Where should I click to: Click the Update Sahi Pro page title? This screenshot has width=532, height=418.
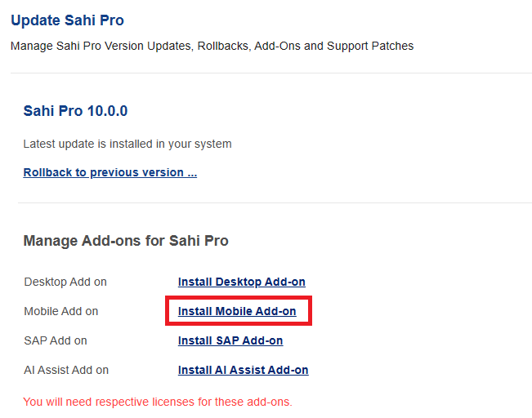tap(67, 20)
